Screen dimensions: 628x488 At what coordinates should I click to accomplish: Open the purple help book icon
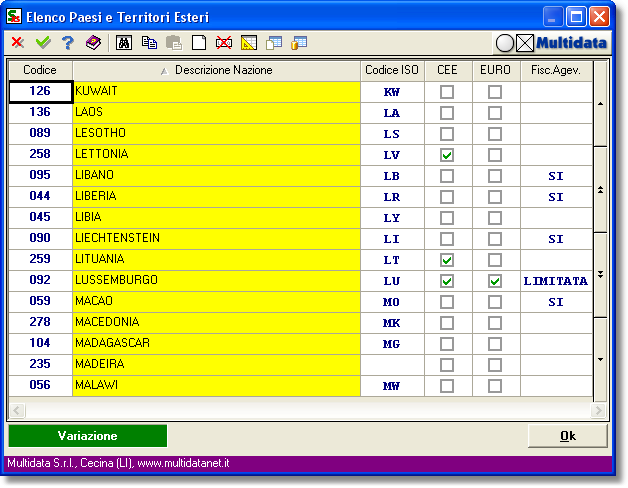[93, 42]
